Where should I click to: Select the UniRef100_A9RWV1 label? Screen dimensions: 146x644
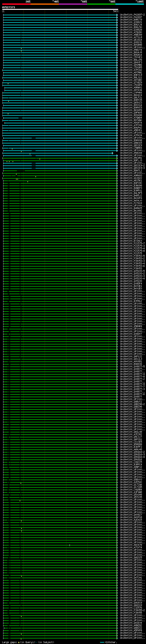[131, 87]
